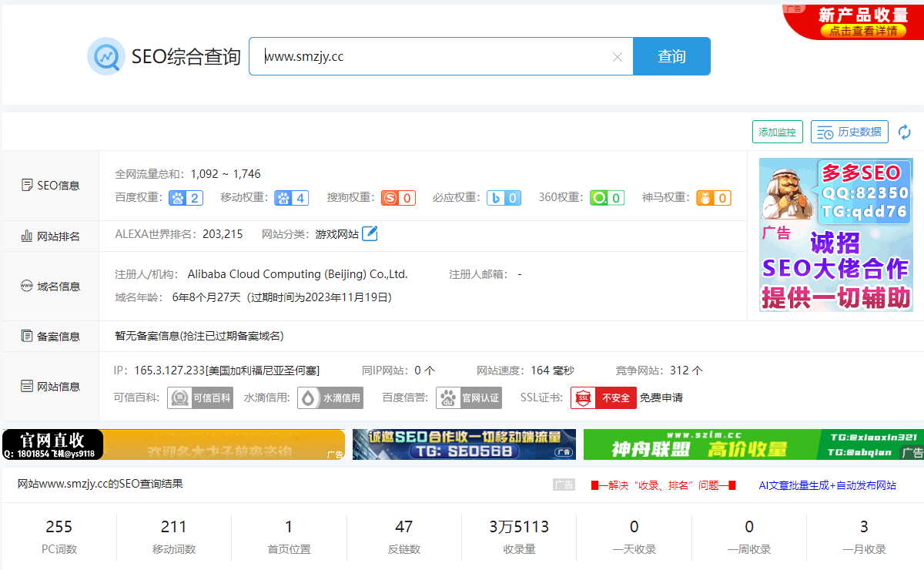The width and height of the screenshot is (924, 570).
Task: Click 反链数 value 47
Action: [x=404, y=527]
